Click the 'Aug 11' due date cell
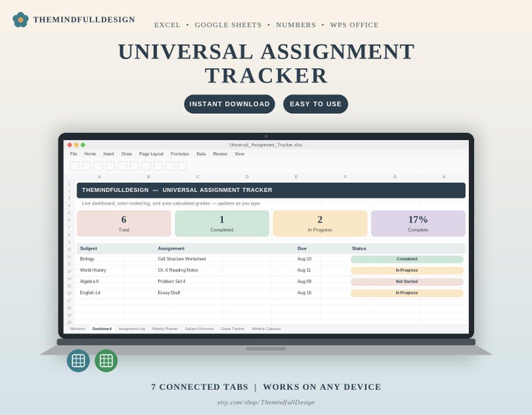 coord(304,270)
